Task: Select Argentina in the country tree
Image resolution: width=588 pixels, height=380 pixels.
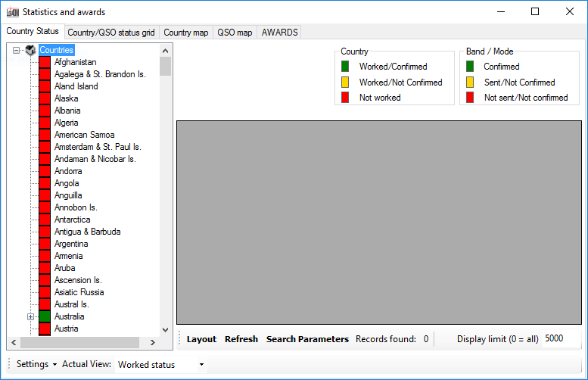Action: (x=71, y=244)
